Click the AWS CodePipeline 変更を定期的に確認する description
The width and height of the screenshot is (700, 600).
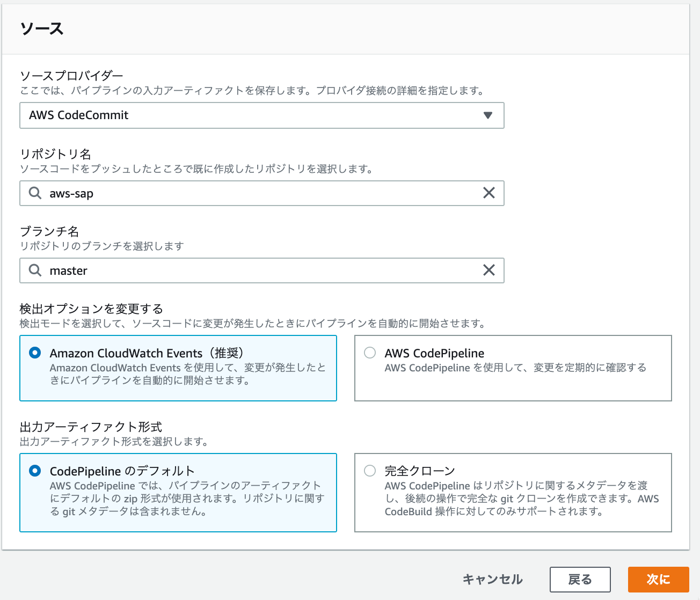(515, 368)
